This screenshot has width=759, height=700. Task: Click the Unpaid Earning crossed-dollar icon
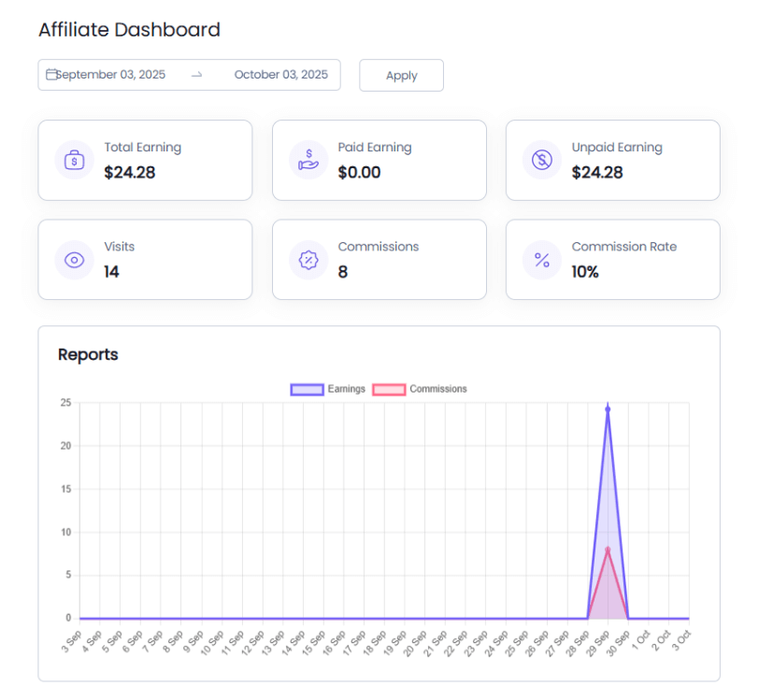point(541,160)
